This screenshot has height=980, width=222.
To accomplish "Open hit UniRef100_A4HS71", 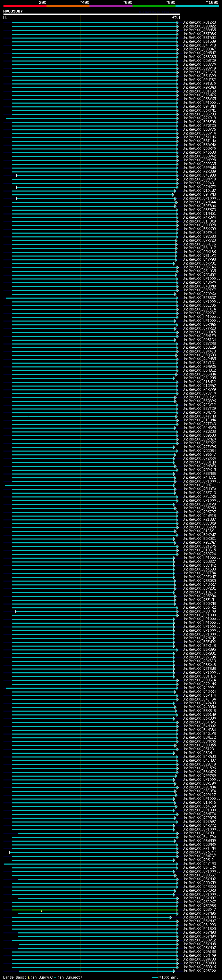I will (x=199, y=477).
